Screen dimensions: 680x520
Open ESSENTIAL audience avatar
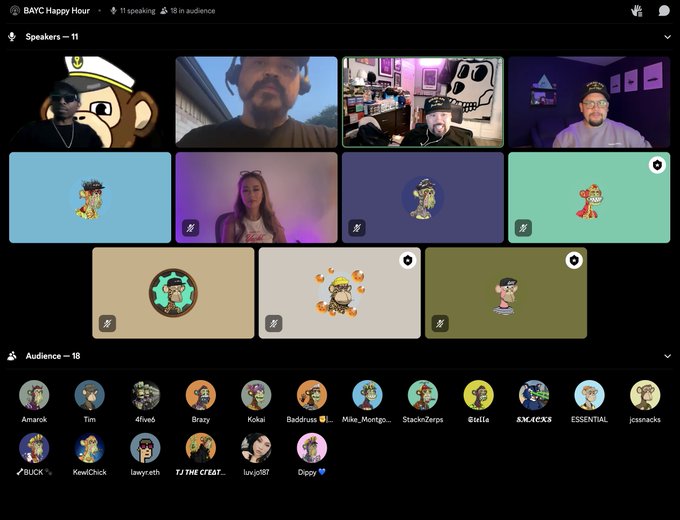589,395
